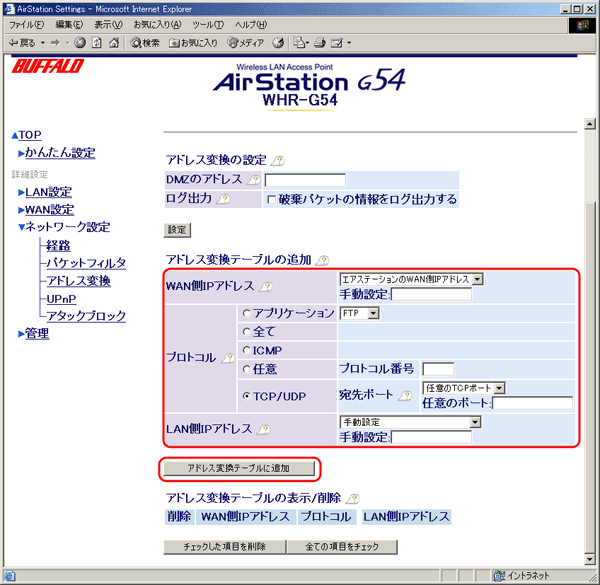Open the 任意のTCPポート dropdown
The image size is (600, 585).
point(464,388)
